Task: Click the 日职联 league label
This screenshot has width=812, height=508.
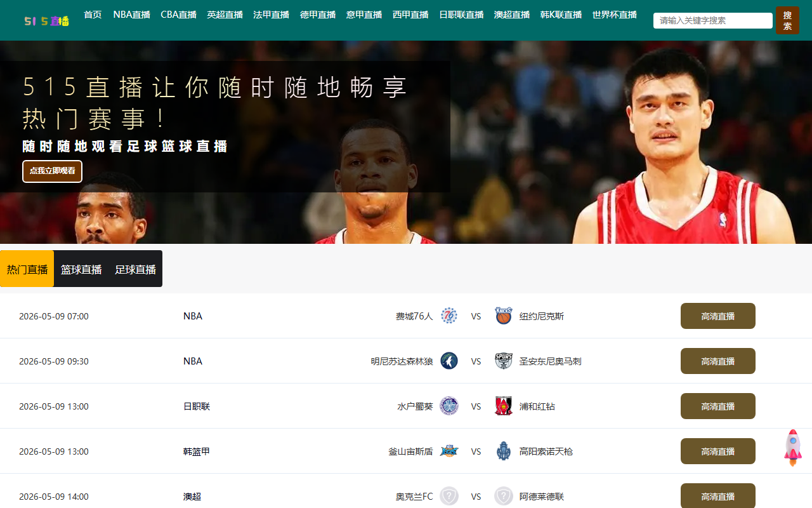Action: tap(197, 406)
